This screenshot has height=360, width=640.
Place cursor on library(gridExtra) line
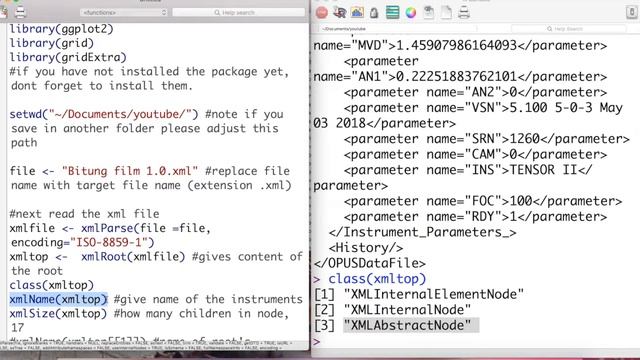pos(68,58)
